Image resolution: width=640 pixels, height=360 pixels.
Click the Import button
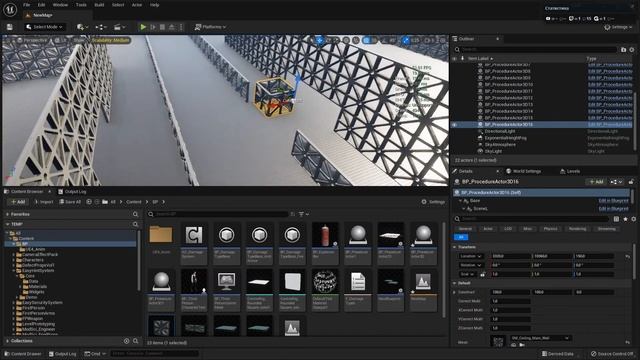click(43, 202)
